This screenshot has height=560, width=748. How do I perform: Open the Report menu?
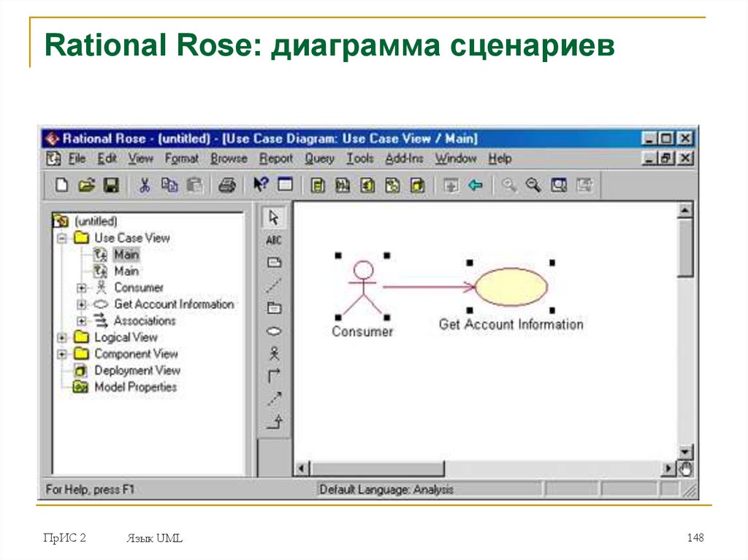click(x=275, y=158)
